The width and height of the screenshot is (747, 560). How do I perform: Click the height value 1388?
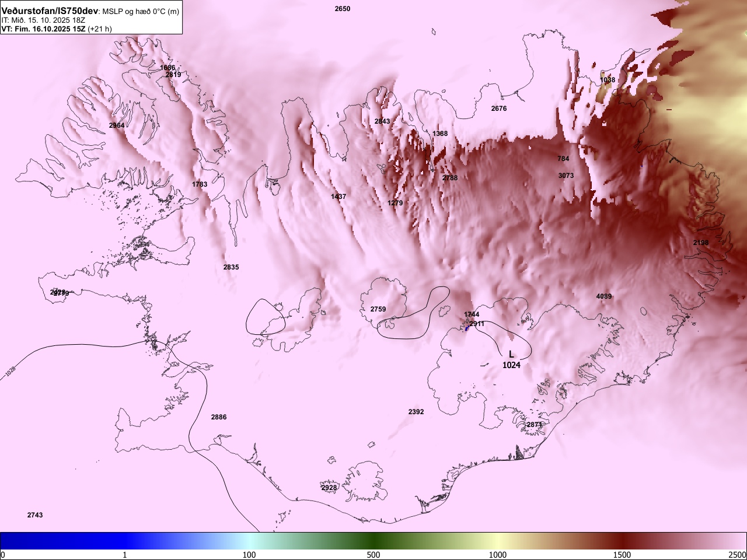(440, 134)
